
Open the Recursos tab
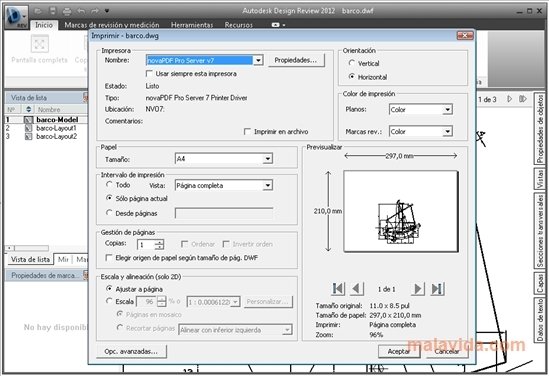238,25
